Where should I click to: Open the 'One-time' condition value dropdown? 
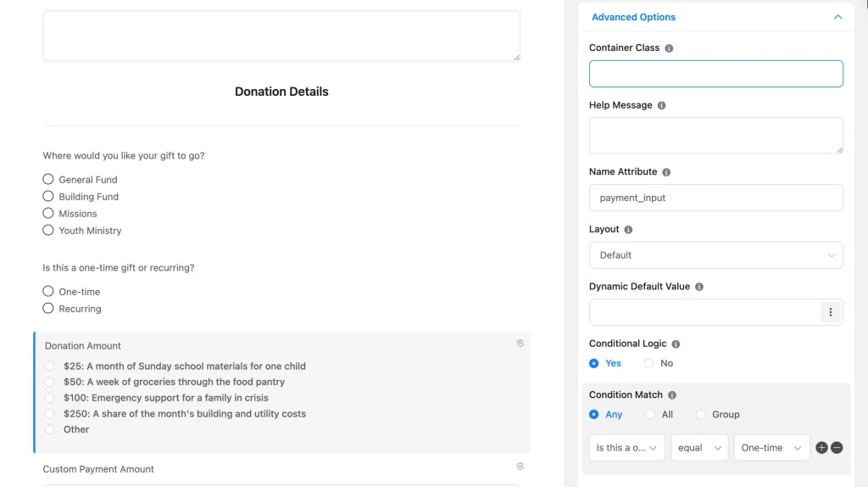pos(771,448)
